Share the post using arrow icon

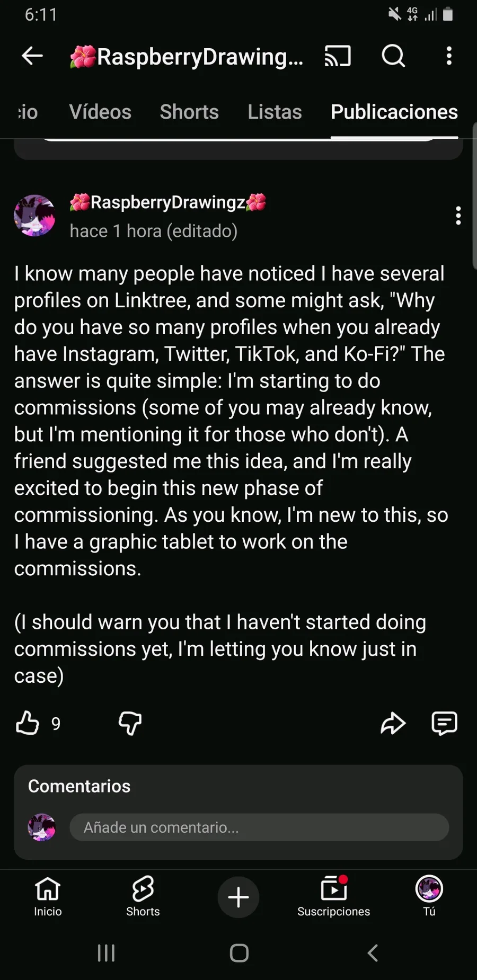click(393, 723)
